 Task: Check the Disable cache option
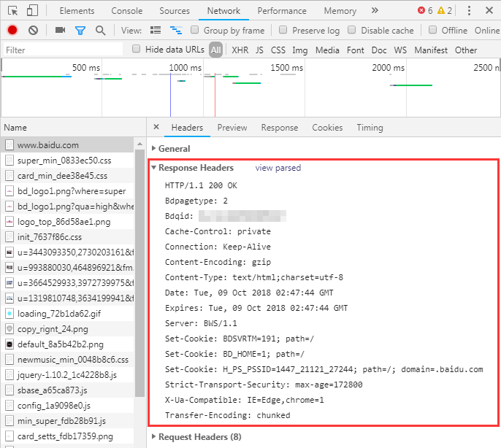click(352, 31)
